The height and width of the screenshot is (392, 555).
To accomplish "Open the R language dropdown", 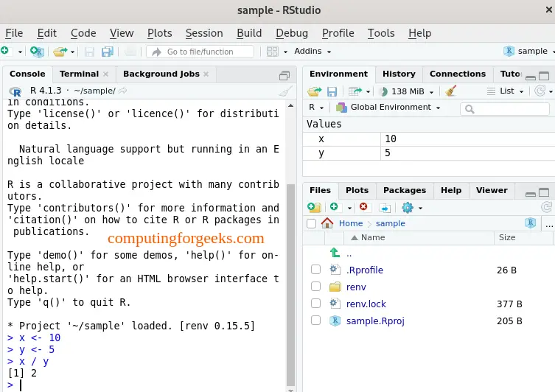I will click(315, 107).
